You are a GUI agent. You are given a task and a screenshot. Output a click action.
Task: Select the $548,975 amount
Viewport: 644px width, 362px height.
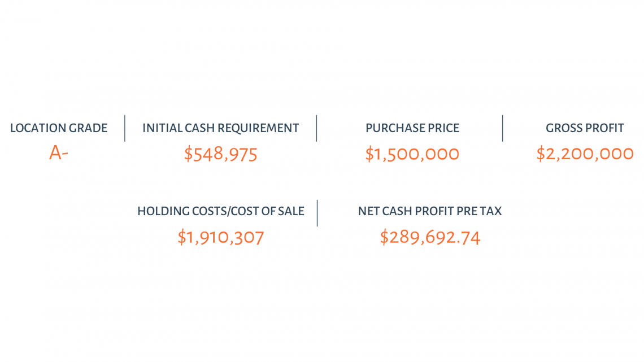click(220, 154)
